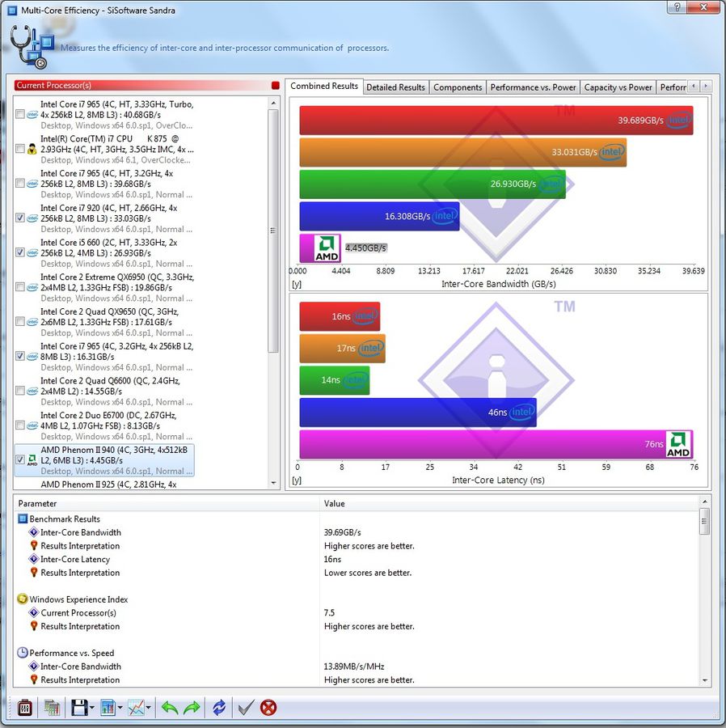Click the Performance vs. Speed clock icon
The image size is (726, 728).
23,653
